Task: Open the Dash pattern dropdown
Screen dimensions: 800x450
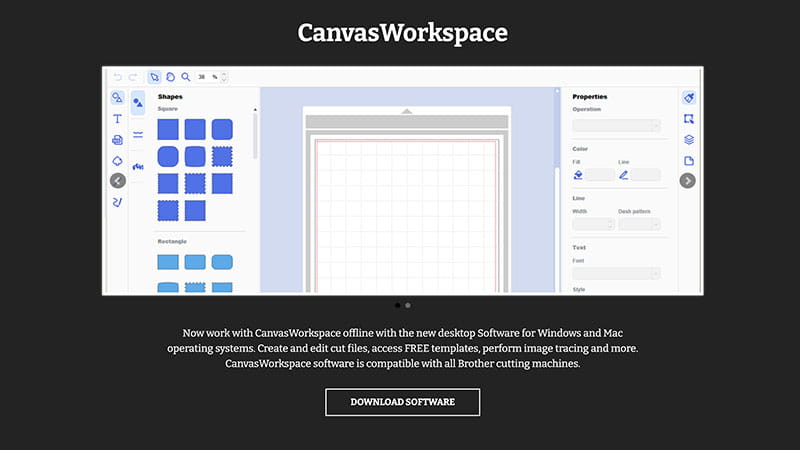Action: pos(639,224)
